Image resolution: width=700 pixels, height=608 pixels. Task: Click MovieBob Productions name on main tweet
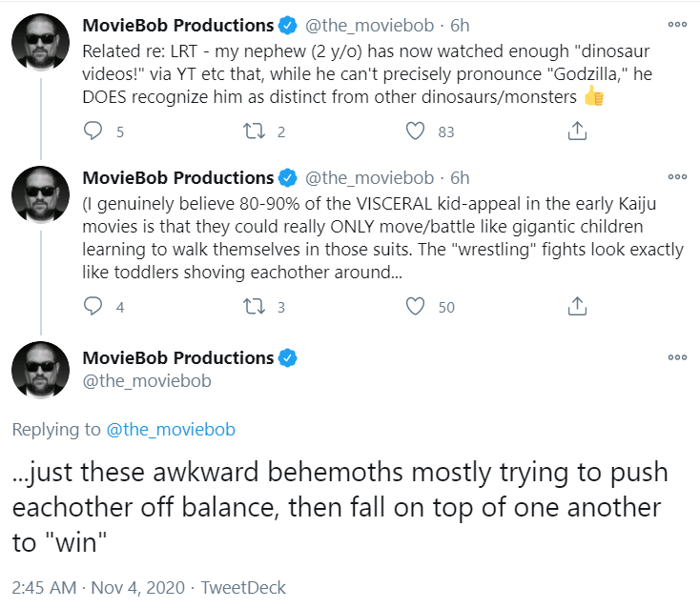point(178,357)
